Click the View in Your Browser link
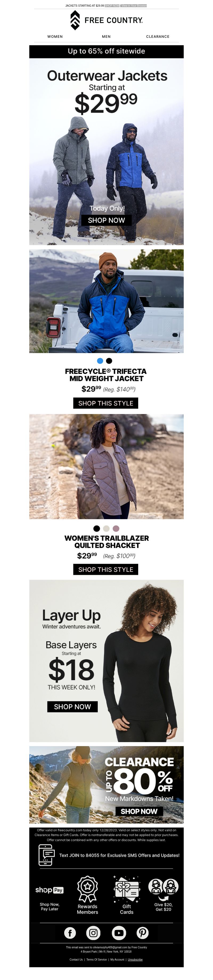Viewport: 213px width, 980px height. (134, 6)
